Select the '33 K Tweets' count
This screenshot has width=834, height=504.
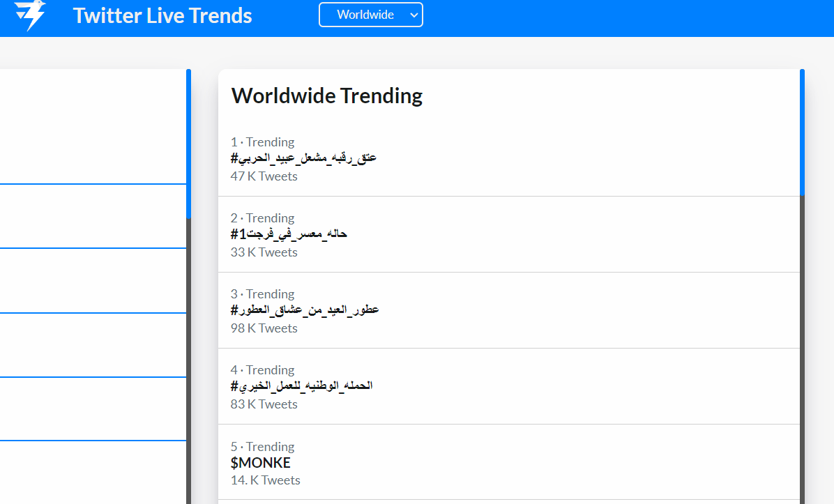point(264,252)
